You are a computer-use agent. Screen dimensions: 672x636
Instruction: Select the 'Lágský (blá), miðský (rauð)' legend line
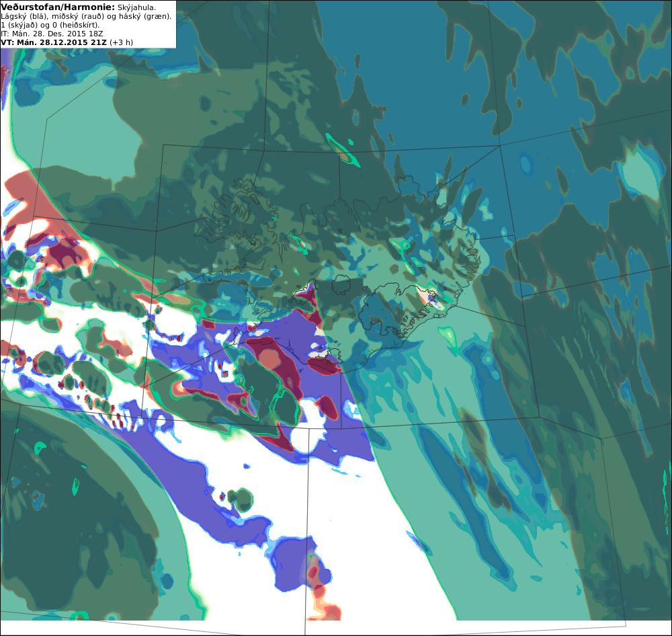86,16
